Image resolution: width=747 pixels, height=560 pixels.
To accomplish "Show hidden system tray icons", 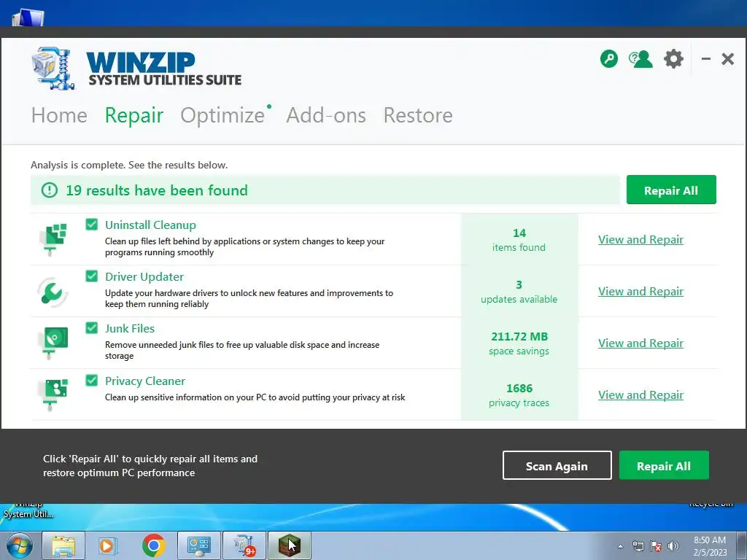I will click(620, 546).
